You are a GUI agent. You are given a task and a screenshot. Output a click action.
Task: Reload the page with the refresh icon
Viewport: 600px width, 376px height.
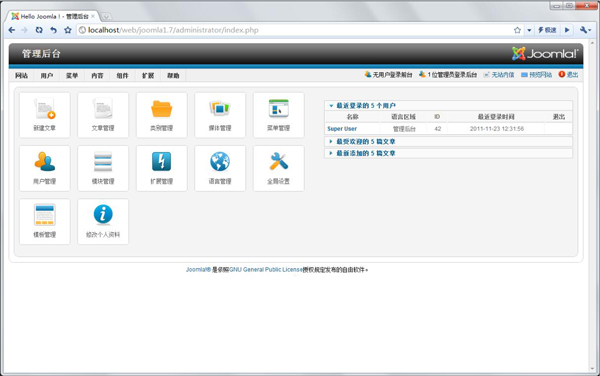(x=39, y=30)
